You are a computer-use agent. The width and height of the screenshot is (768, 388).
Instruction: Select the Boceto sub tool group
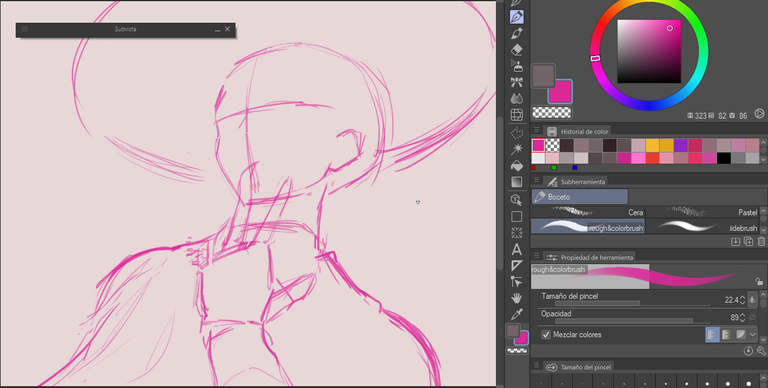[x=579, y=197]
